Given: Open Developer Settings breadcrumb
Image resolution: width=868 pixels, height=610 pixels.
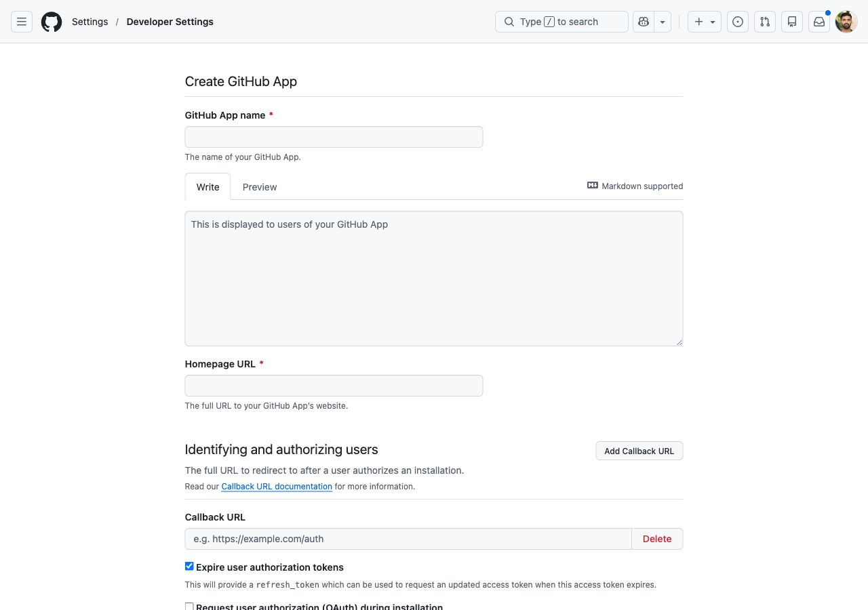Looking at the screenshot, I should (x=170, y=22).
